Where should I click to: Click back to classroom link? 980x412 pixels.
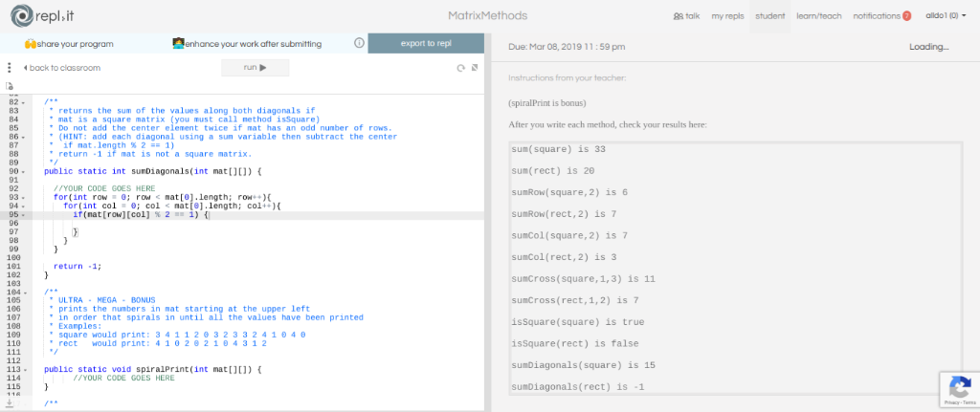[61, 68]
